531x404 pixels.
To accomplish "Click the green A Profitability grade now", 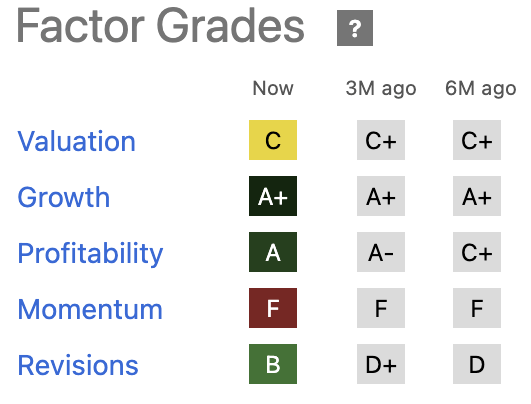I will pyautogui.click(x=273, y=252).
